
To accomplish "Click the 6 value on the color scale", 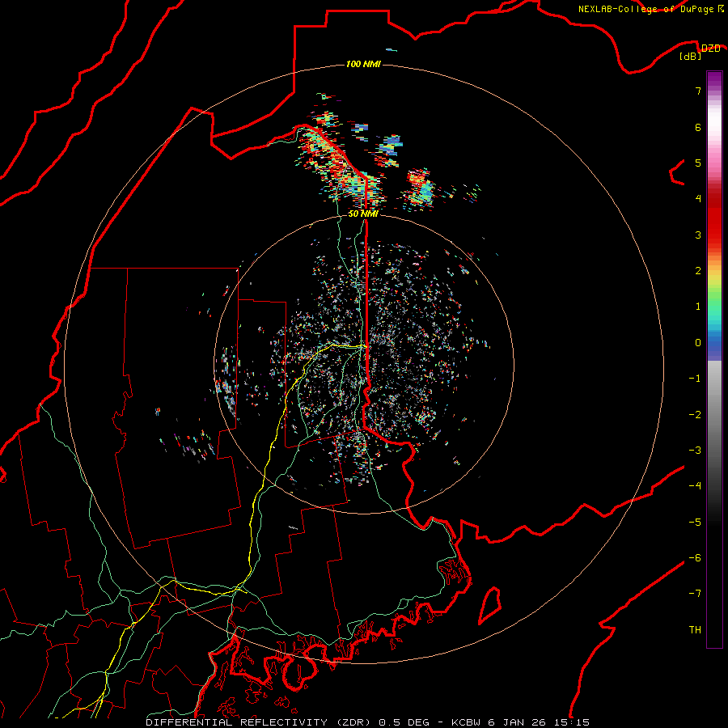I will click(698, 127).
